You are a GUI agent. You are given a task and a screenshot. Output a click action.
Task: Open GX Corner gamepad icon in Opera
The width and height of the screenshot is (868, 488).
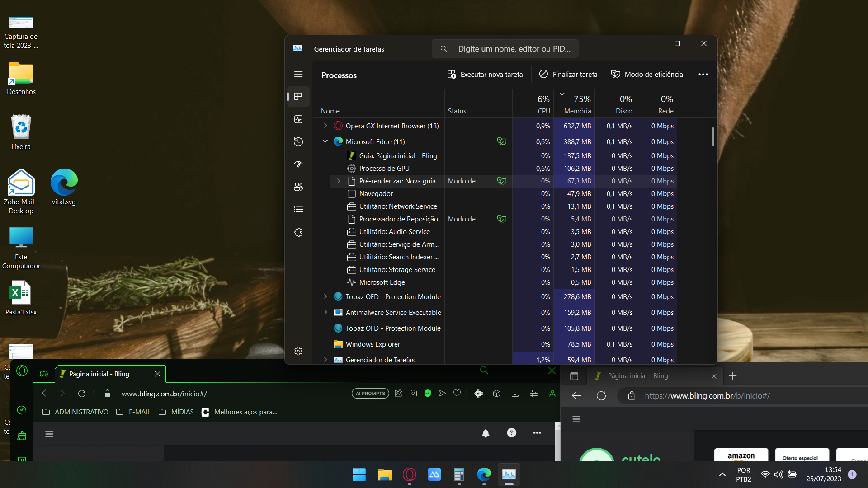(44, 374)
